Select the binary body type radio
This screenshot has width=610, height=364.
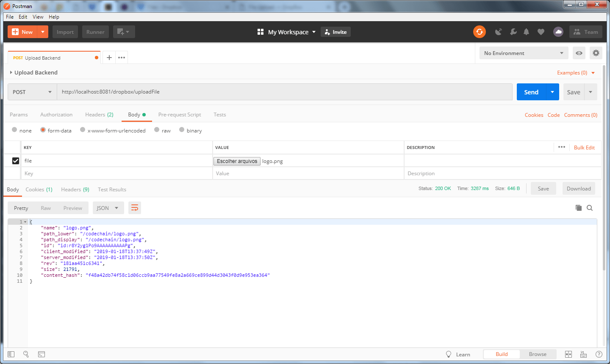click(x=182, y=130)
